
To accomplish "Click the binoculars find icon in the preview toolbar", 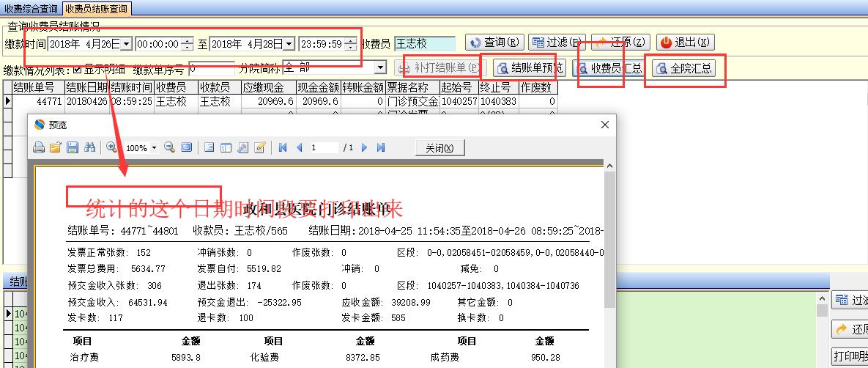I will (x=89, y=147).
